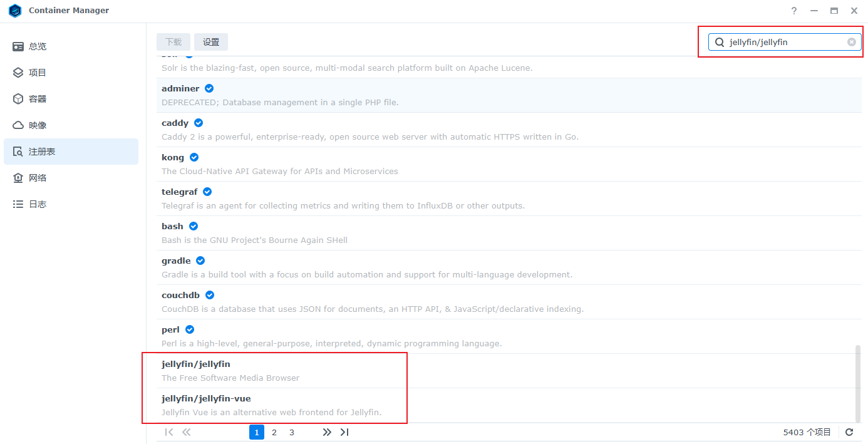This screenshot has width=868, height=444.
Task: Select page 3 in pagination
Action: (292, 432)
